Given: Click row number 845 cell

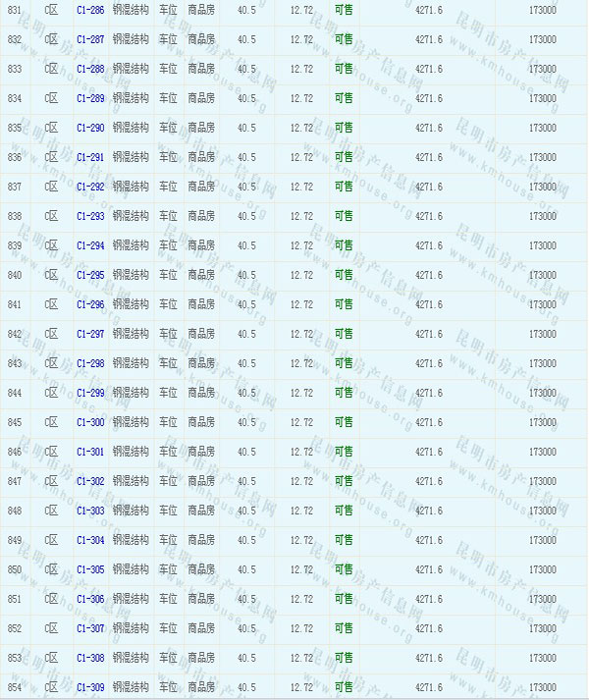Looking at the screenshot, I should [14, 422].
